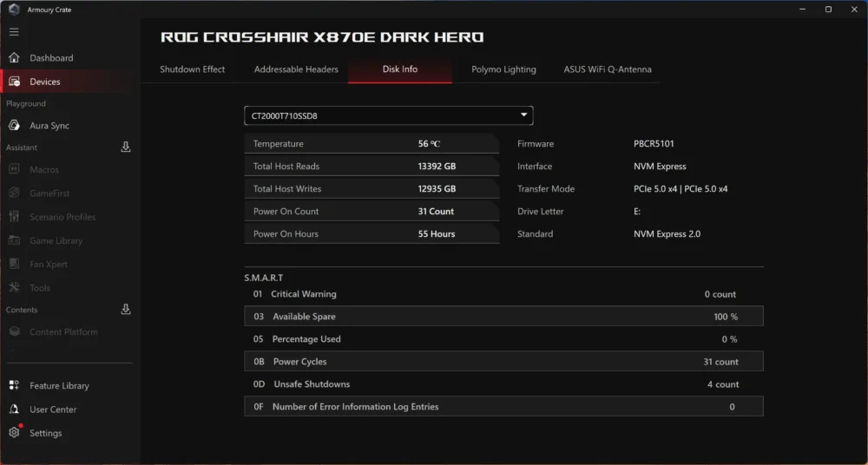Select Devices in the sidebar
This screenshot has height=465, width=868.
(x=45, y=82)
